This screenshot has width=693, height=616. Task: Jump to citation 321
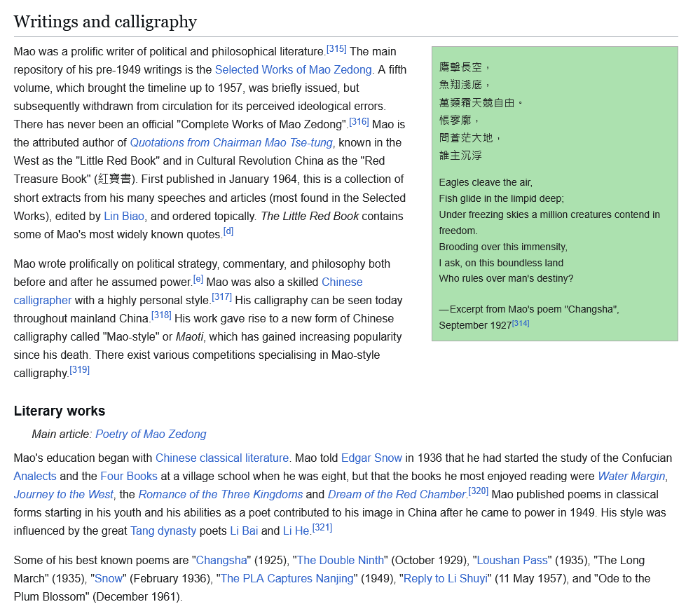point(322,528)
